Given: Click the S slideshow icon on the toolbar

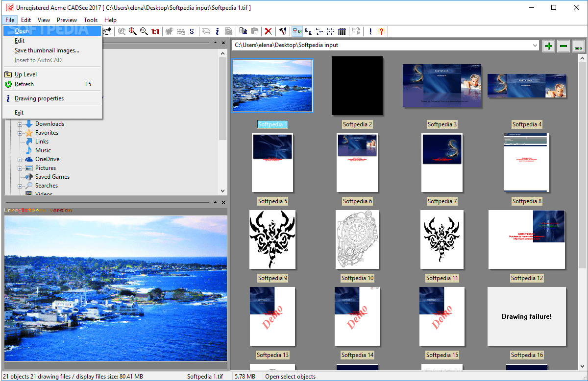Looking at the screenshot, I should (191, 31).
